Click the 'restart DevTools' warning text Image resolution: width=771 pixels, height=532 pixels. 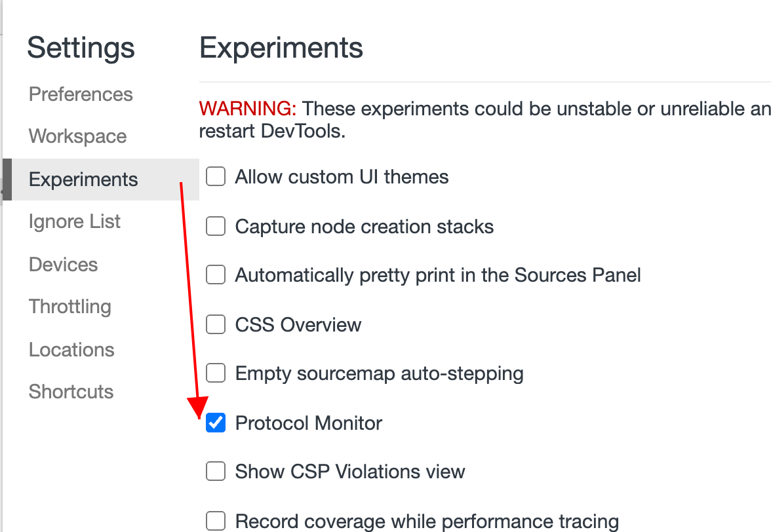tap(271, 131)
